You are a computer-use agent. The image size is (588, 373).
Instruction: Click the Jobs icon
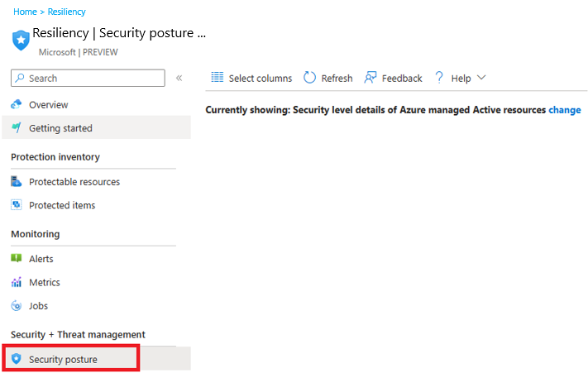click(16, 305)
